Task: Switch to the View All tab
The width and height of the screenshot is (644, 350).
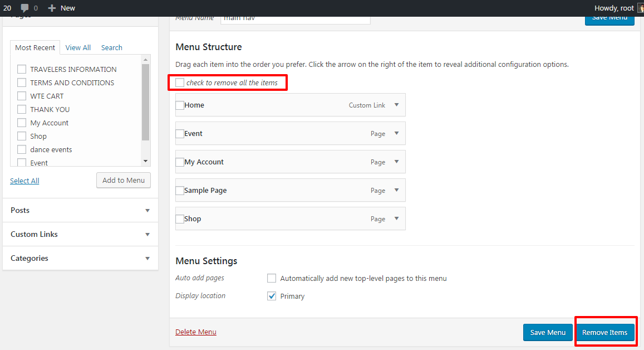Action: click(x=78, y=47)
